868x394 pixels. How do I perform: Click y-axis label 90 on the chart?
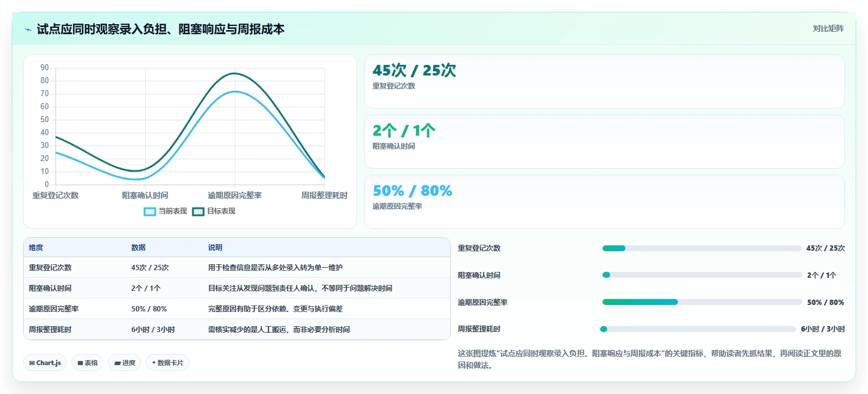pyautogui.click(x=45, y=68)
